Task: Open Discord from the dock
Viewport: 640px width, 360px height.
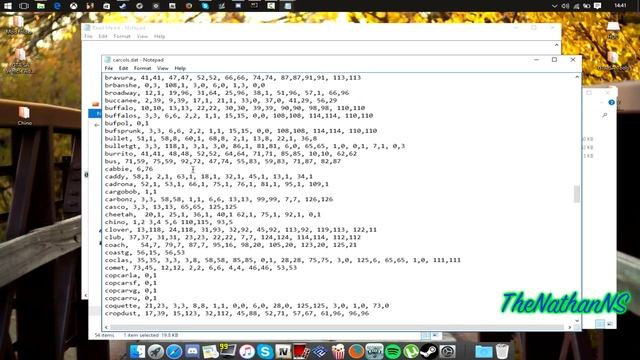Action: [192, 351]
